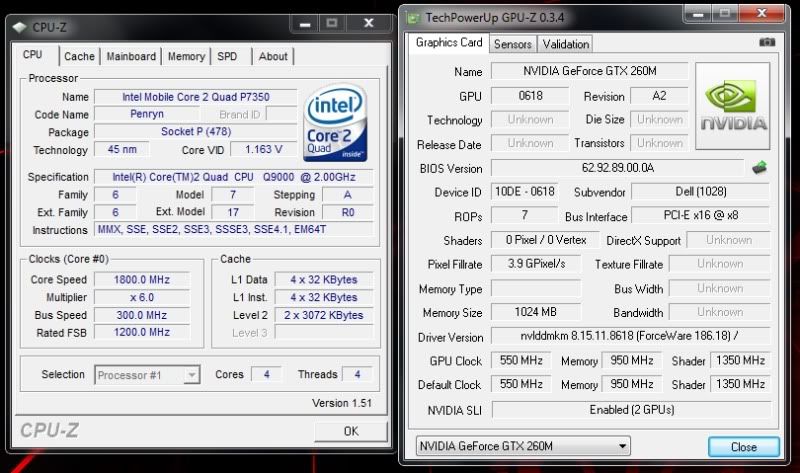Click the Bus Speed 300.0 MHz value
Image resolution: width=800 pixels, height=473 pixels.
[142, 315]
